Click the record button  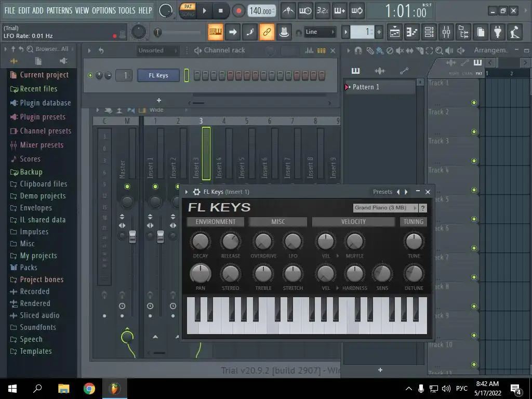point(239,11)
